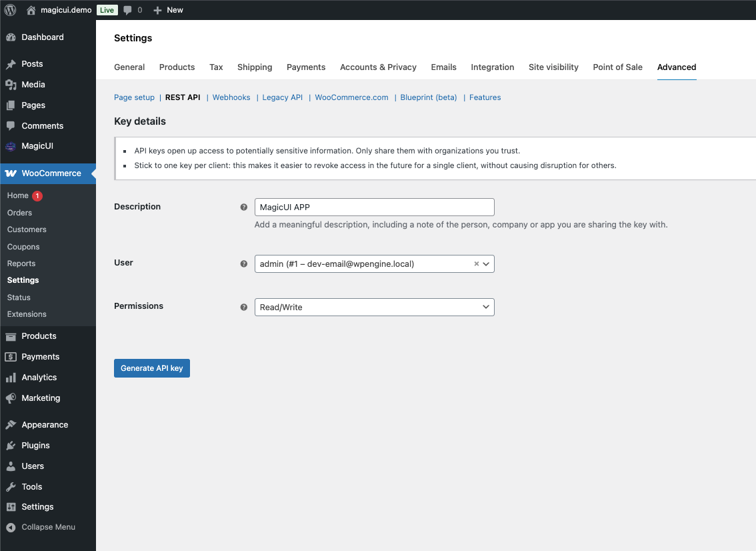Go to the Legacy API subsection

pyautogui.click(x=282, y=97)
